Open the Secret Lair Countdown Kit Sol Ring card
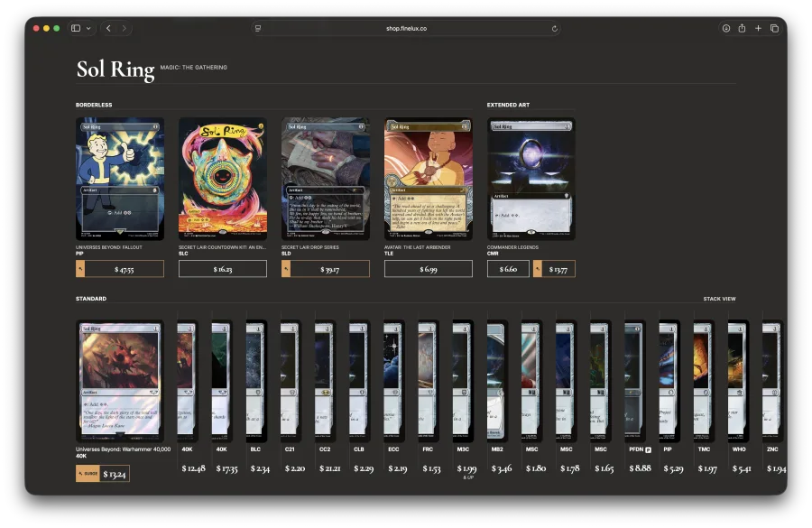 pyautogui.click(x=223, y=179)
